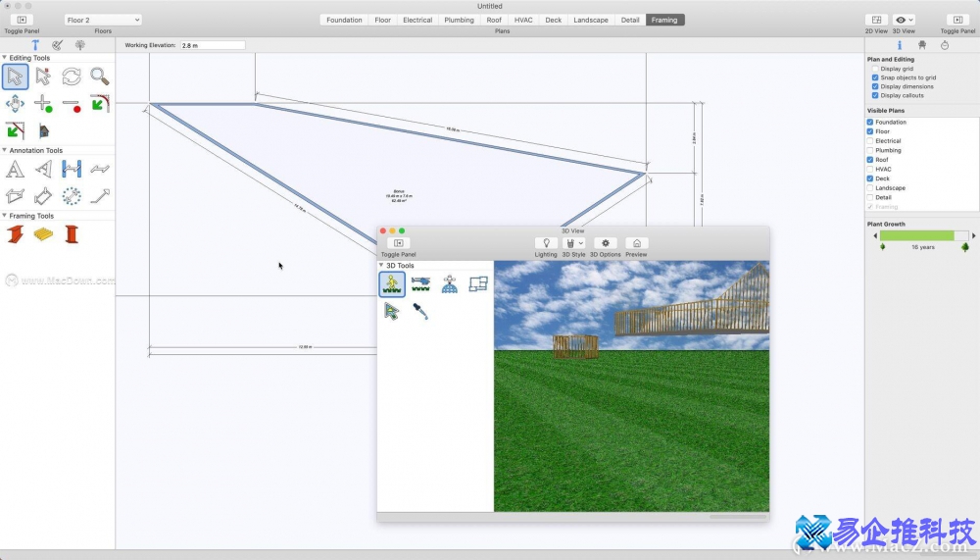Image resolution: width=980 pixels, height=560 pixels.
Task: Open the Floor 2 floors dropdown
Action: 103,20
